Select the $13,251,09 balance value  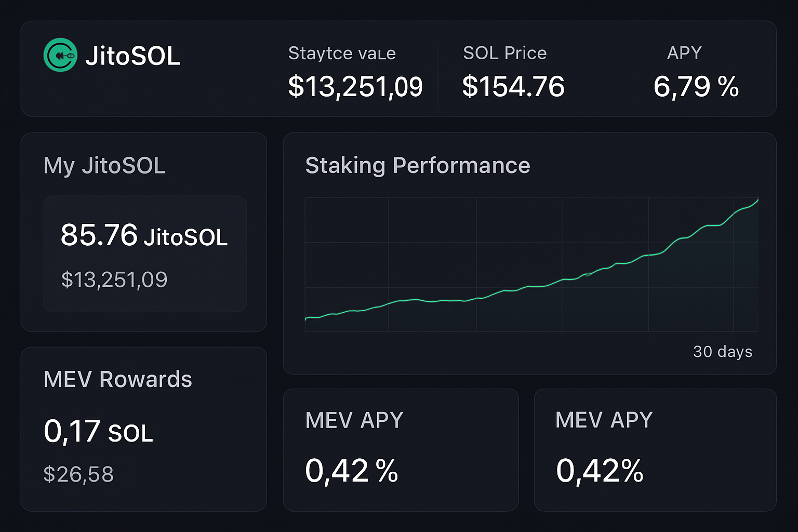point(114,280)
